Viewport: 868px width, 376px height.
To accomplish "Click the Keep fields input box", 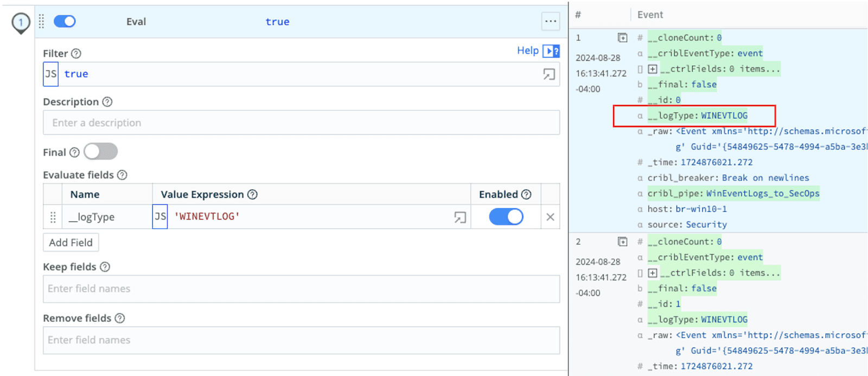I will click(x=301, y=289).
